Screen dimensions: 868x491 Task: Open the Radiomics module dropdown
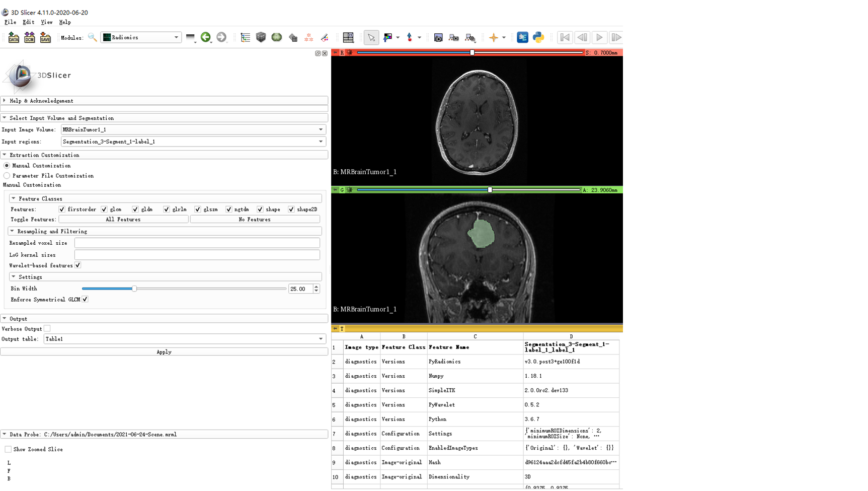pyautogui.click(x=141, y=37)
